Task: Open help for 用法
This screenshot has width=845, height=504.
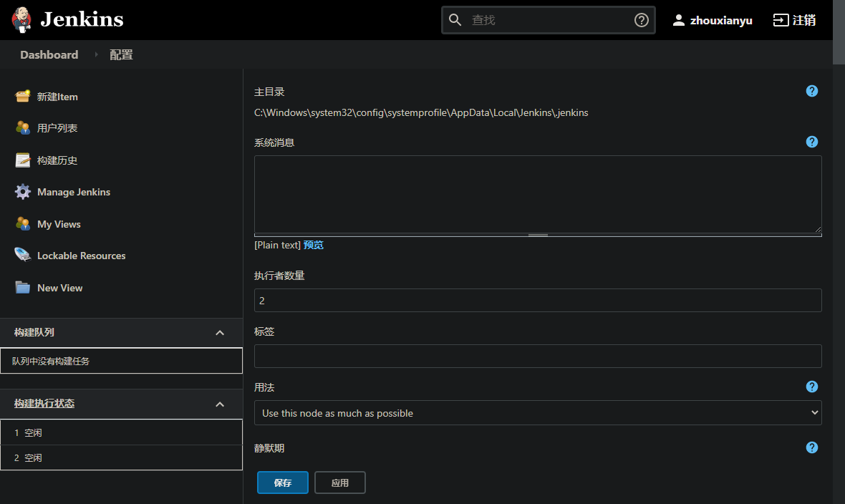Action: [x=811, y=387]
